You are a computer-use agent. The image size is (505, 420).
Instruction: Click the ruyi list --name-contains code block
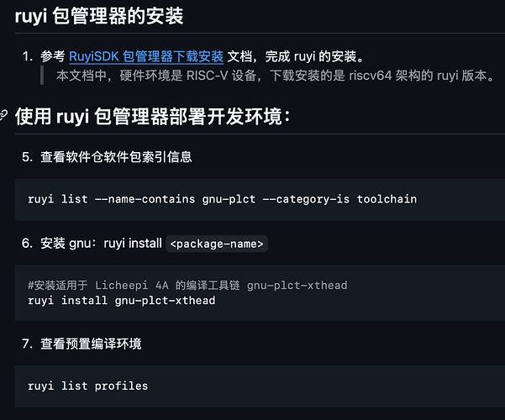pyautogui.click(x=260, y=199)
